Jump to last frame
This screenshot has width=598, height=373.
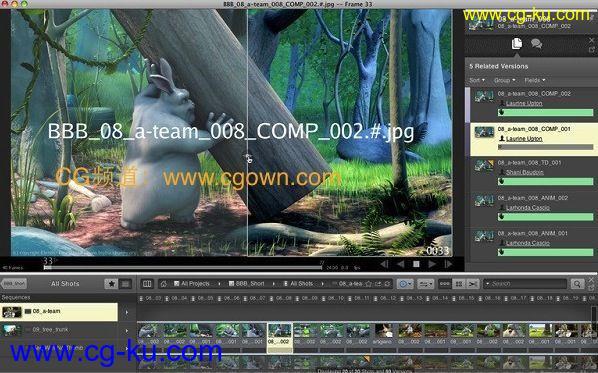click(x=448, y=264)
